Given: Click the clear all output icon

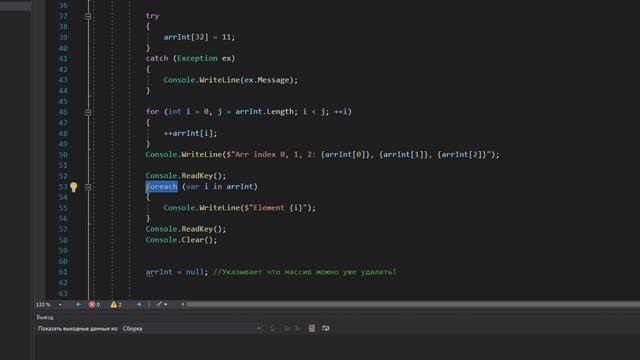Looking at the screenshot, I should pos(311,328).
